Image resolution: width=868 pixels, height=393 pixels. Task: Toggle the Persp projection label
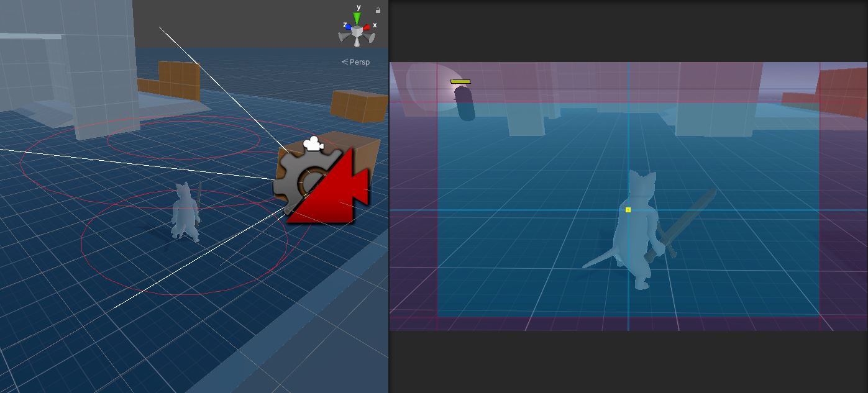pyautogui.click(x=356, y=62)
